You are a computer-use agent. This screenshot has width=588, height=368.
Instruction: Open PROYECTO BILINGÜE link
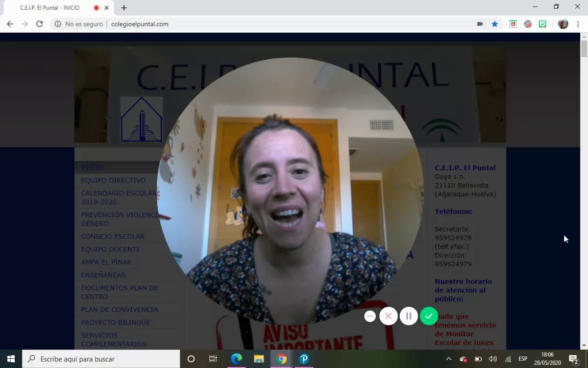(x=115, y=322)
